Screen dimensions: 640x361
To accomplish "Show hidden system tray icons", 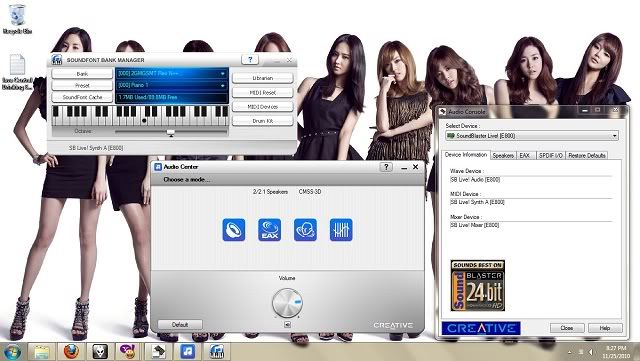I will click(569, 352).
